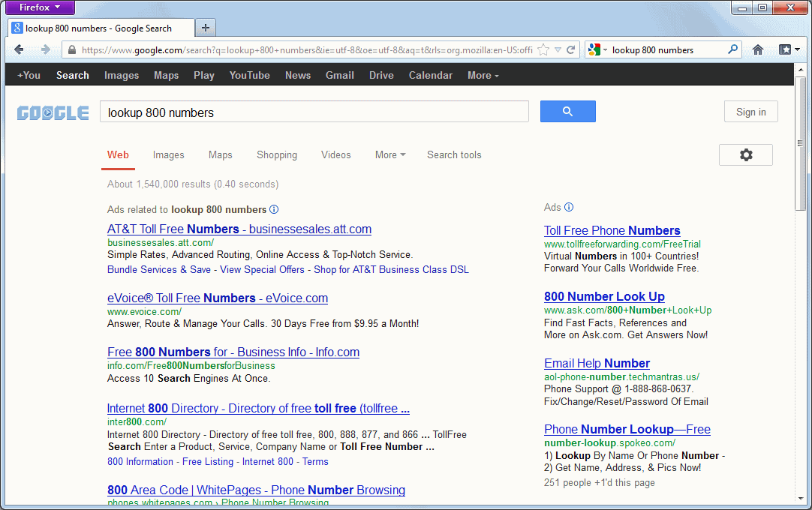Switch to the Shopping results tab

[277, 154]
